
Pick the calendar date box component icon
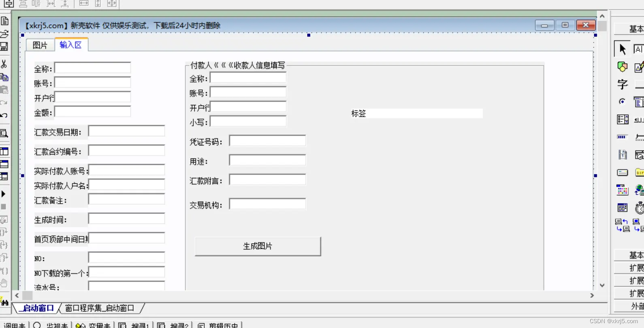623,208
